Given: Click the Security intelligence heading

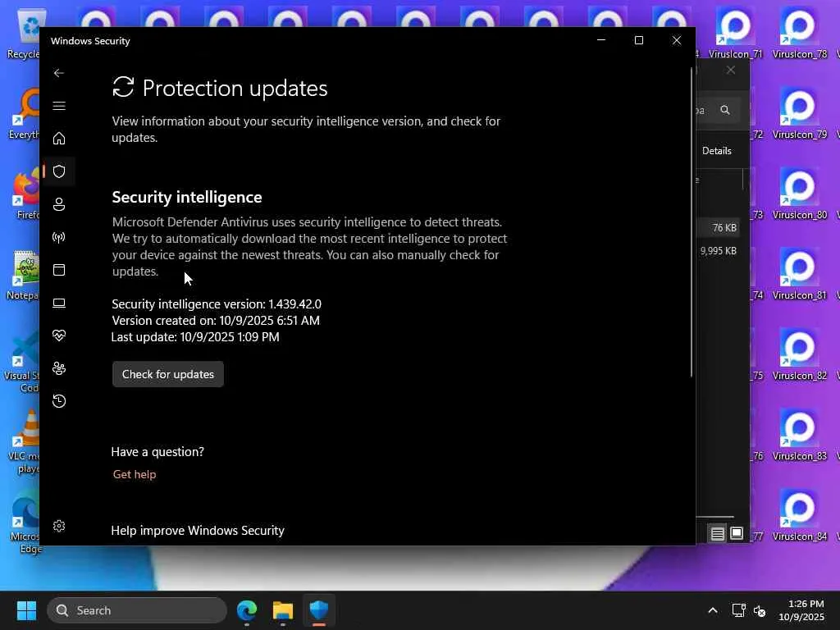Looking at the screenshot, I should pyautogui.click(x=187, y=197).
